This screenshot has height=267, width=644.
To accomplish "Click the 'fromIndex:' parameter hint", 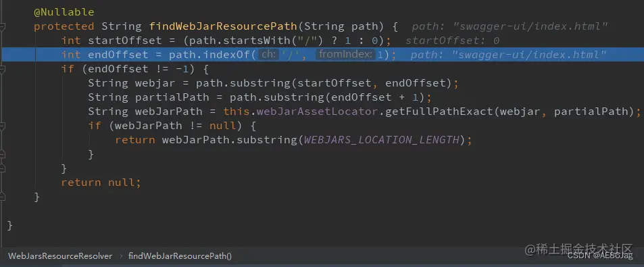I will point(346,55).
